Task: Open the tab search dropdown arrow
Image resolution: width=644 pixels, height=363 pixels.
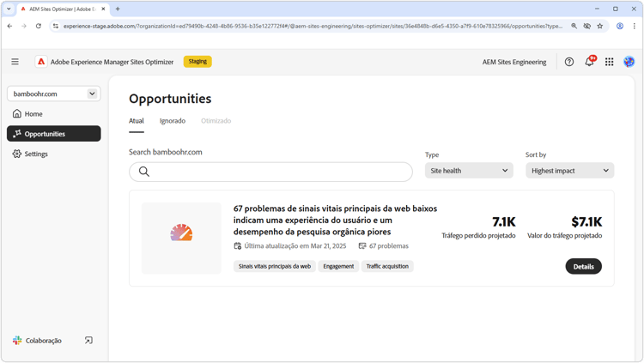Action: pos(9,9)
